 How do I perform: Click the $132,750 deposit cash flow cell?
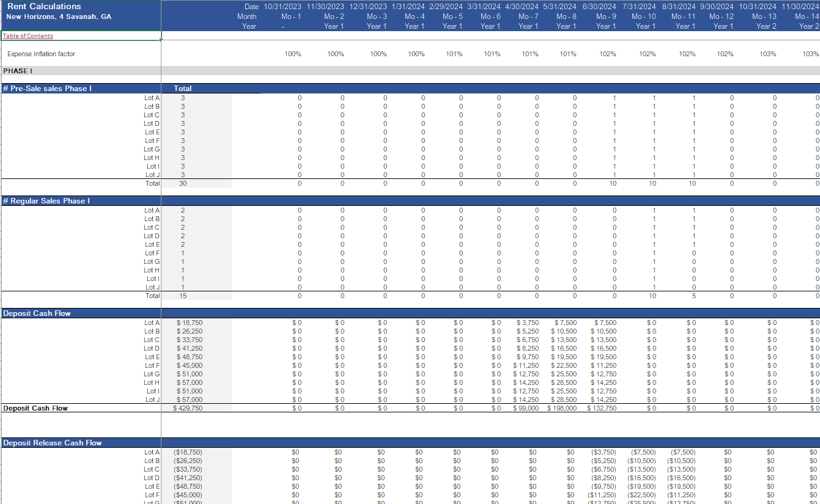click(602, 408)
